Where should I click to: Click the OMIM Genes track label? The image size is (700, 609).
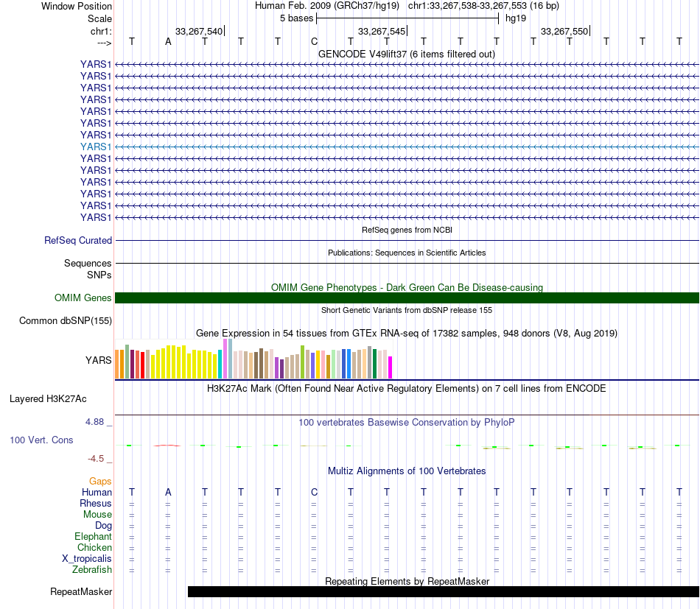(x=83, y=298)
